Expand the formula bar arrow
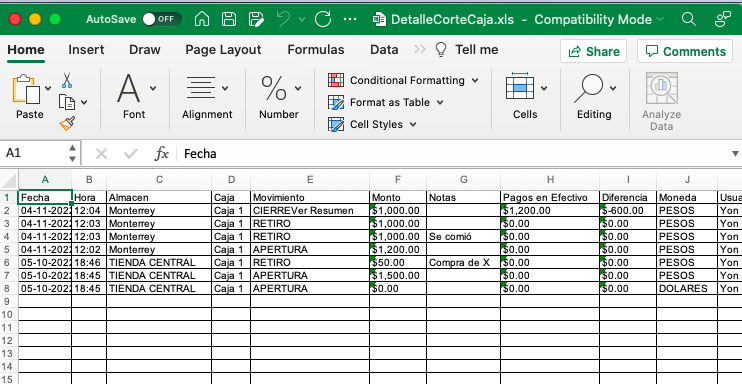 [x=735, y=153]
